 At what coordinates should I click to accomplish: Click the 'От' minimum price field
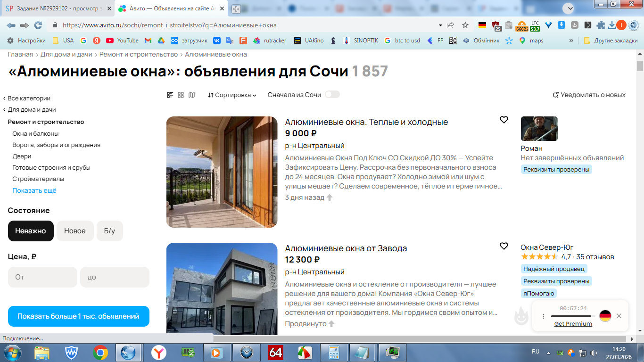tap(42, 277)
